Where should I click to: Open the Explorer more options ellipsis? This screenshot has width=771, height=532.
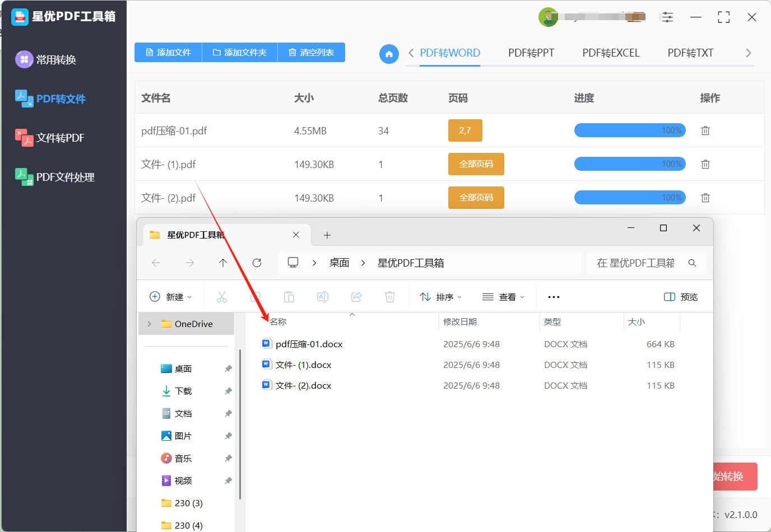(x=554, y=297)
